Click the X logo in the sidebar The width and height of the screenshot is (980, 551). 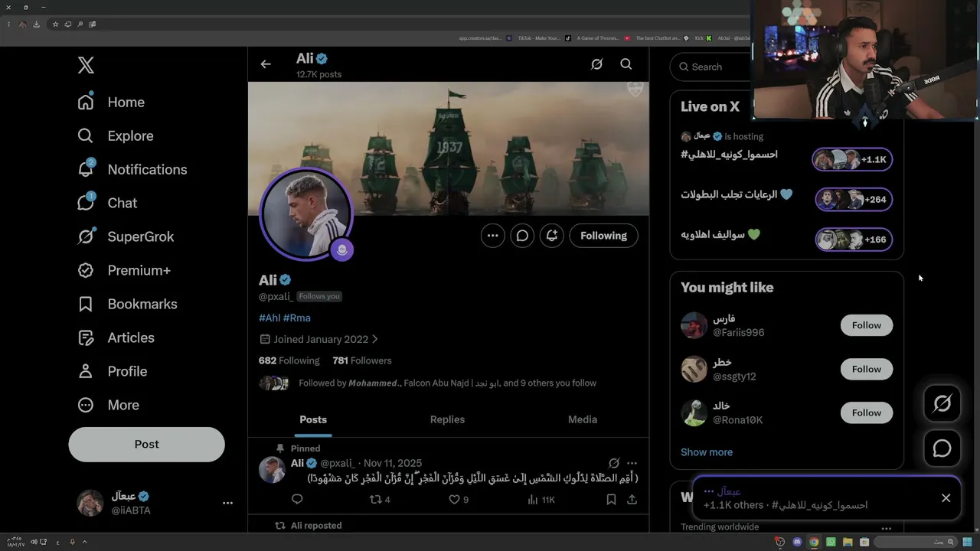pyautogui.click(x=86, y=65)
